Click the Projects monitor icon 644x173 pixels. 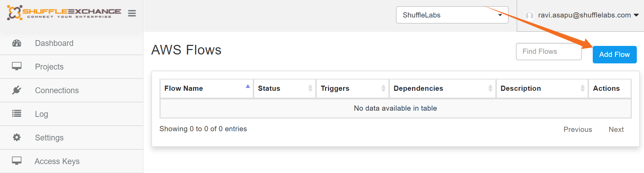[17, 66]
